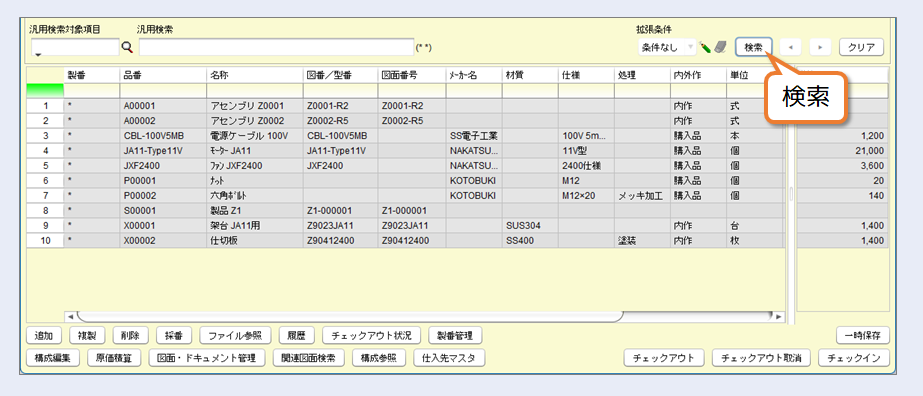This screenshot has height=396, width=923.
Task: Click the filter cell under 名称 header
Action: pos(255,91)
